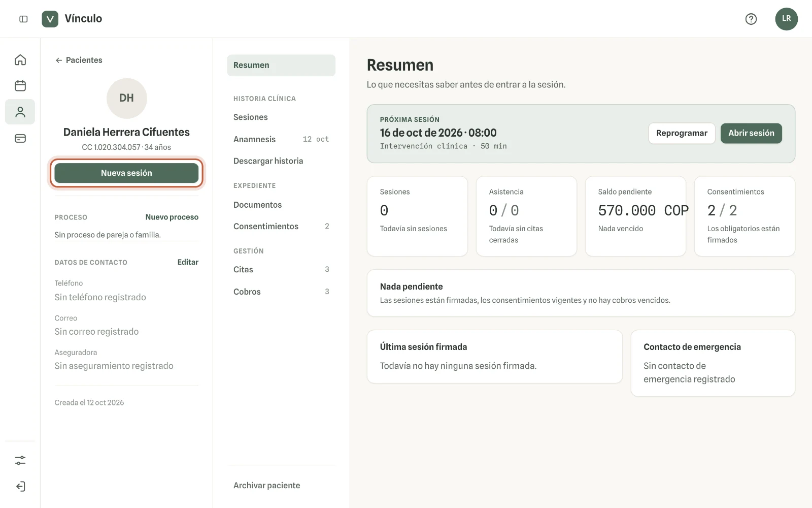Click the DH patient avatar
The image size is (812, 508).
pyautogui.click(x=127, y=98)
